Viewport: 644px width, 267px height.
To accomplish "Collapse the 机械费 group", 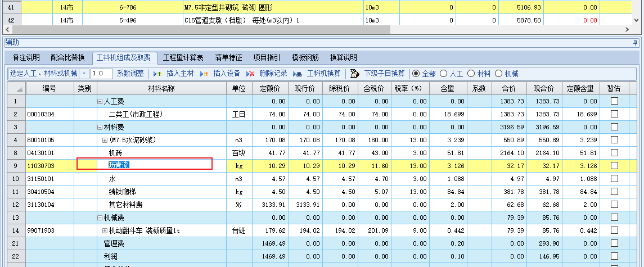I will tap(100, 218).
